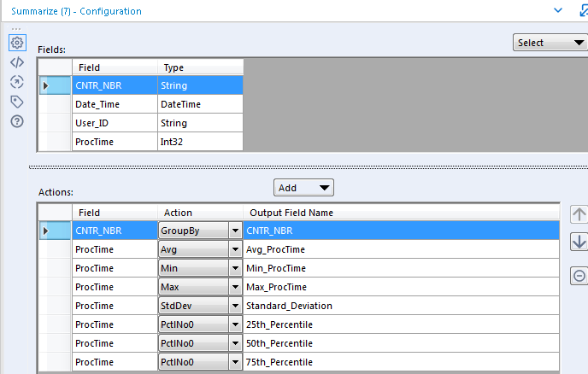Select User_ID in the Fields list
The image size is (588, 374).
(115, 123)
